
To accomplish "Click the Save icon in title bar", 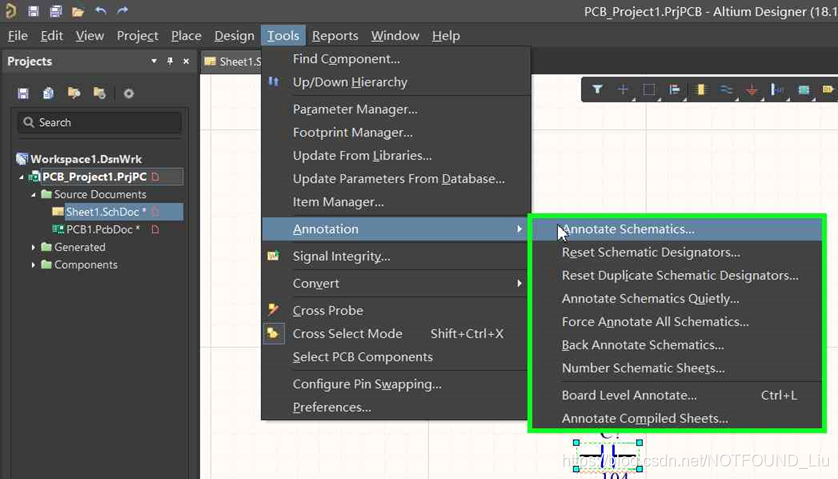I will point(33,11).
